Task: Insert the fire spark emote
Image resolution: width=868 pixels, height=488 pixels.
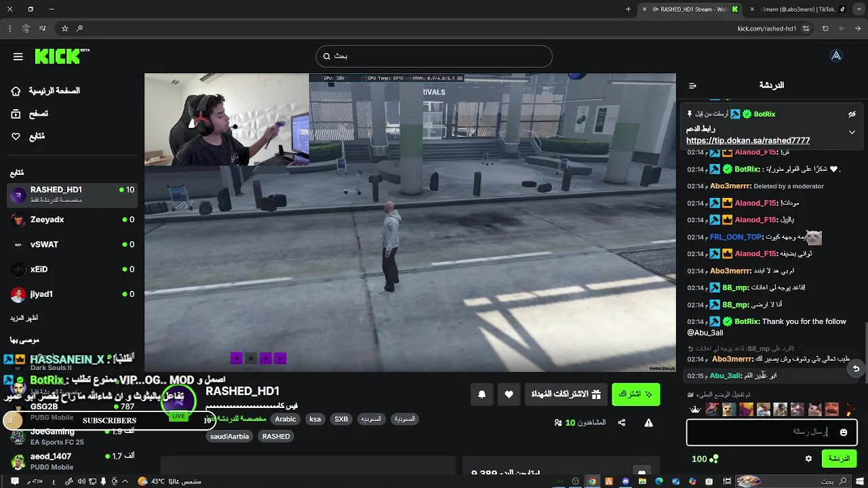Action: (849, 409)
